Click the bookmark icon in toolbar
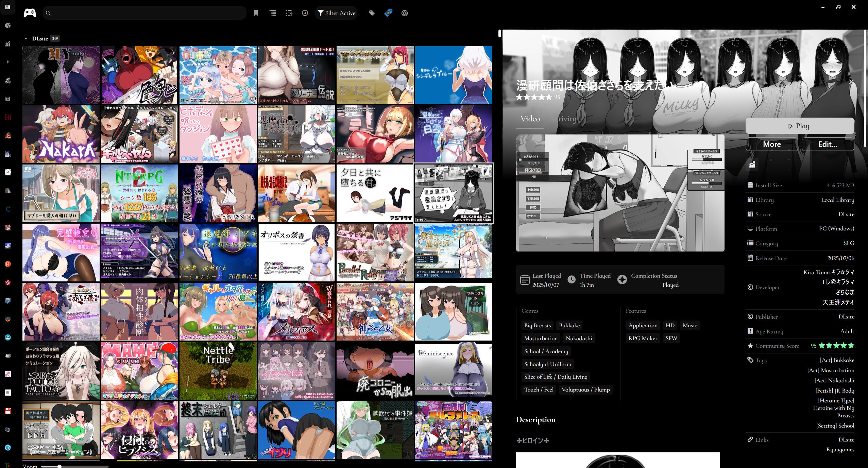 256,13
